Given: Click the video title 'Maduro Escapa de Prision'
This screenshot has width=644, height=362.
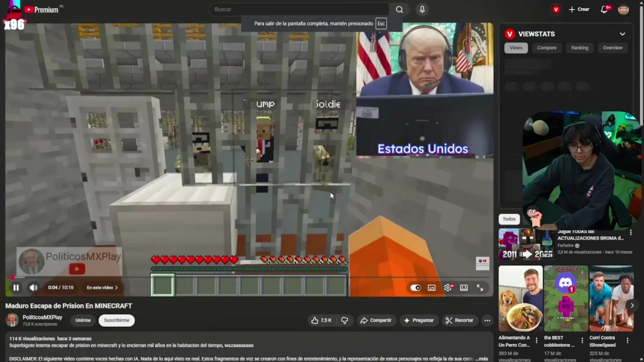Looking at the screenshot, I should (x=69, y=306).
